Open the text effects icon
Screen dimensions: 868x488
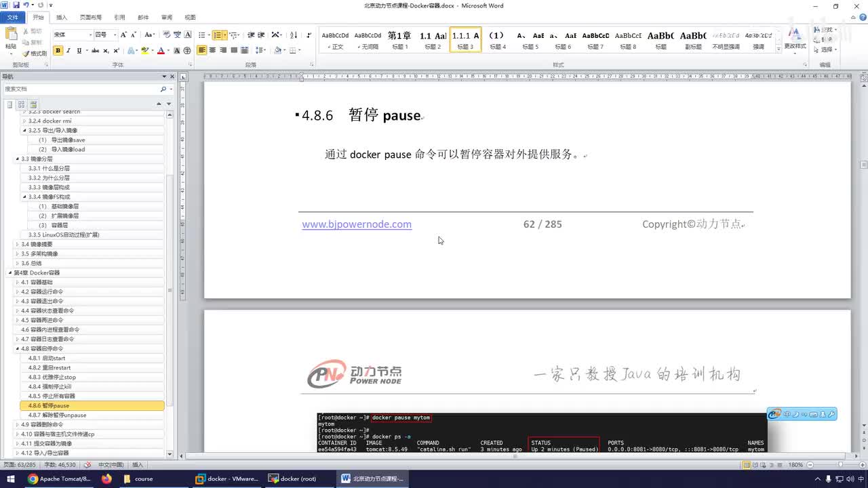(x=132, y=50)
